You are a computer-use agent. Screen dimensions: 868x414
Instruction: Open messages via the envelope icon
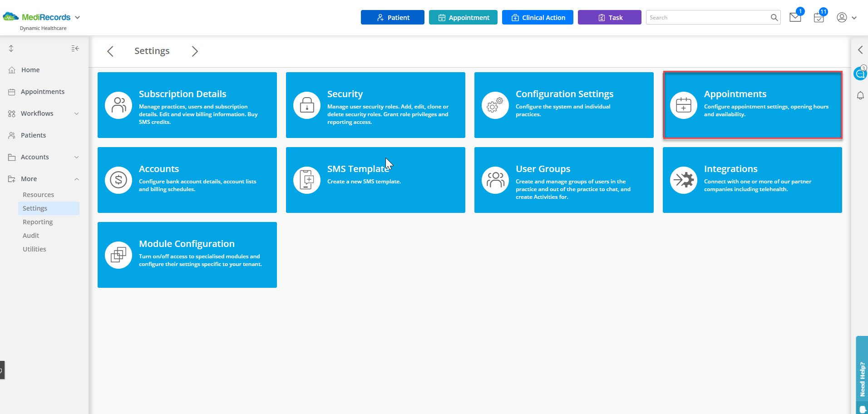[x=795, y=17]
